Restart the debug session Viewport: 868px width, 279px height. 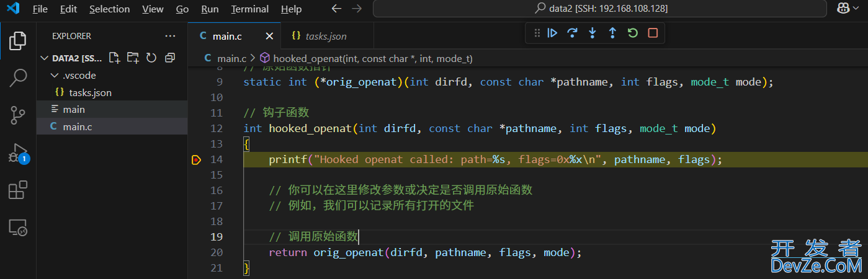click(x=633, y=33)
